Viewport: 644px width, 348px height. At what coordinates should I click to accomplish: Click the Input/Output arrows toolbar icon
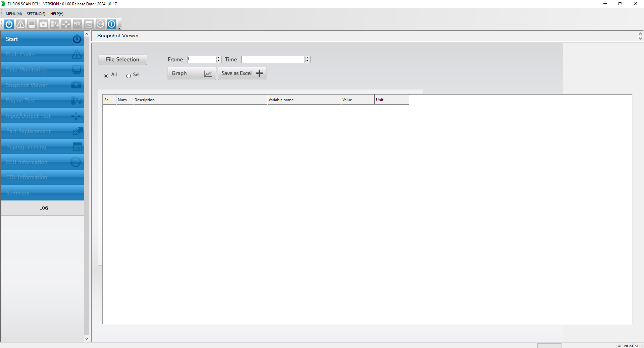(x=66, y=24)
